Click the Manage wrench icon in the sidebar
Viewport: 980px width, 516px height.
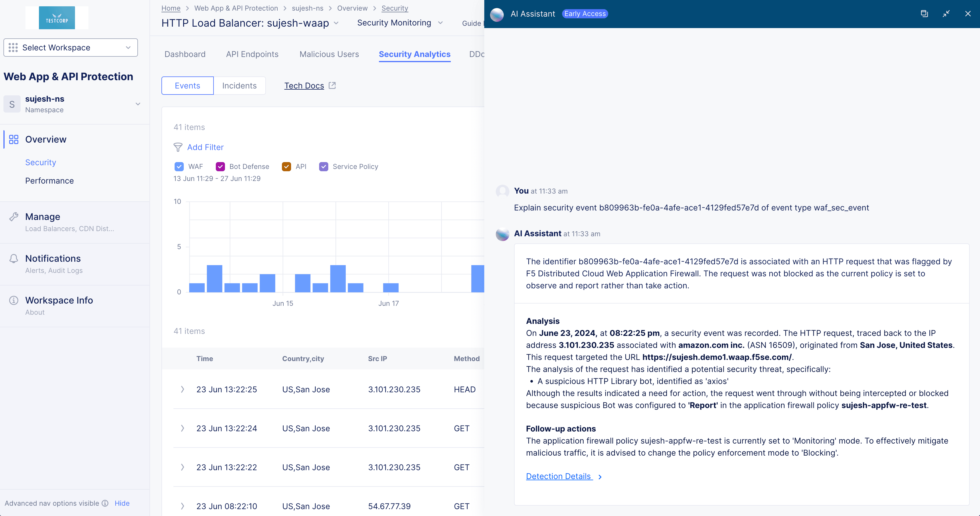pos(14,216)
